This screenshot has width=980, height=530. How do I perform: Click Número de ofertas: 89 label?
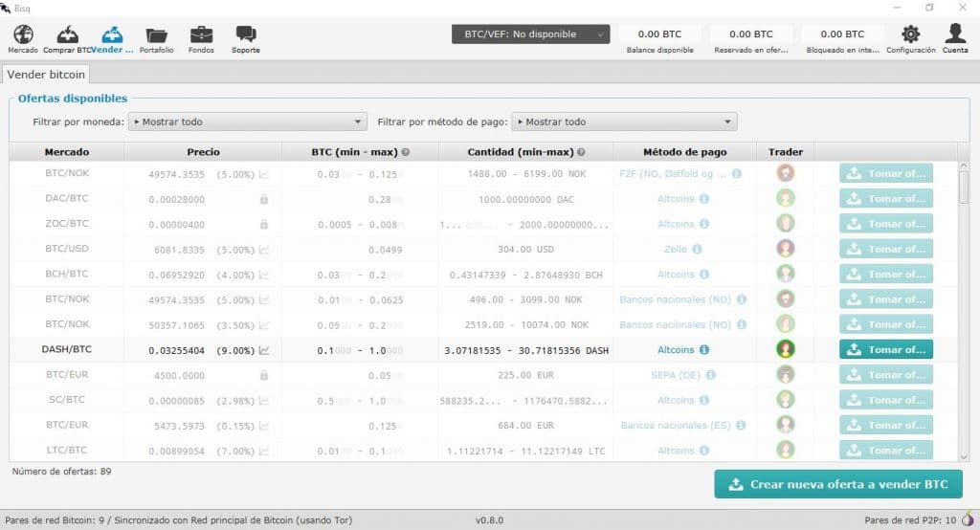point(62,472)
